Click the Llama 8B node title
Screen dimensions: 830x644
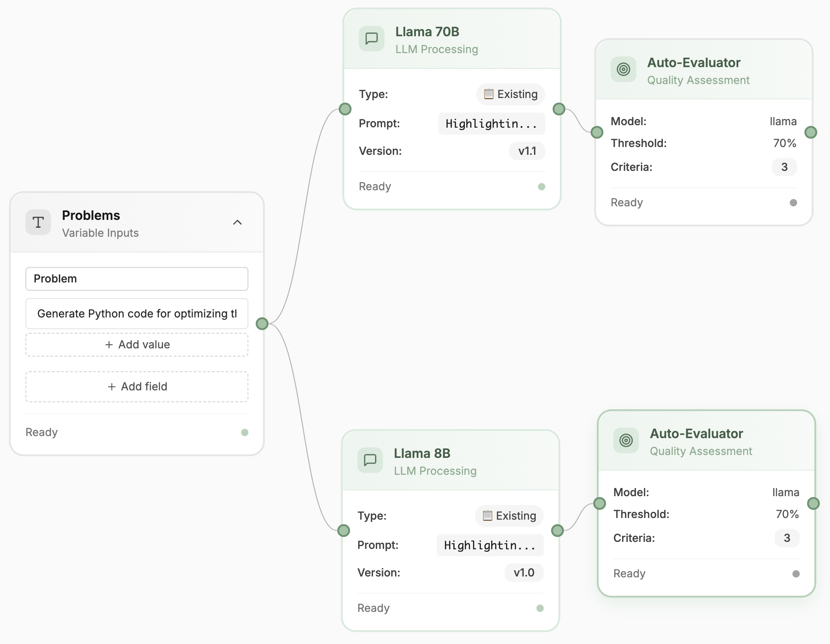coord(422,453)
